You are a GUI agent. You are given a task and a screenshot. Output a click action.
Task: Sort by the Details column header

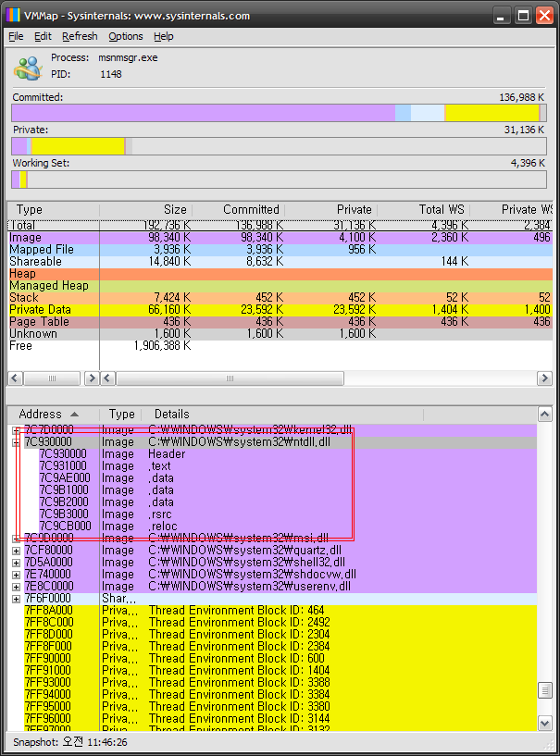click(282, 415)
